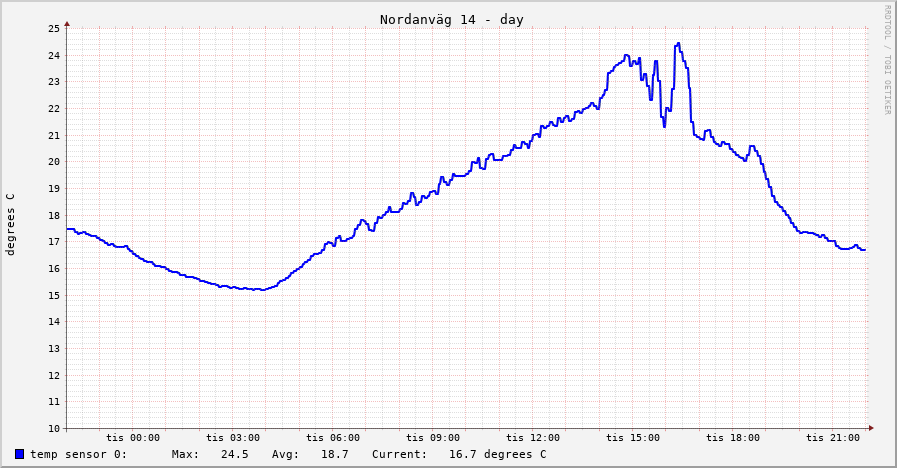Click the x-axis label "tis 12:00"

[533, 438]
